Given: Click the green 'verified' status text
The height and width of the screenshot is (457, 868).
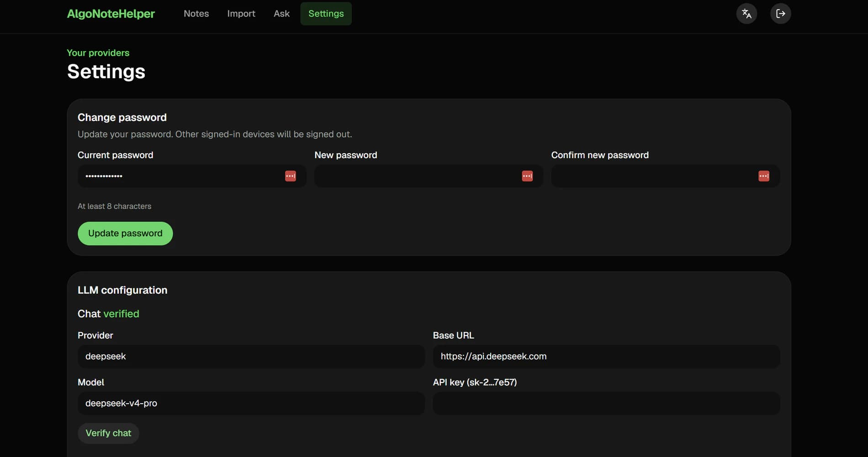Looking at the screenshot, I should pyautogui.click(x=121, y=314).
